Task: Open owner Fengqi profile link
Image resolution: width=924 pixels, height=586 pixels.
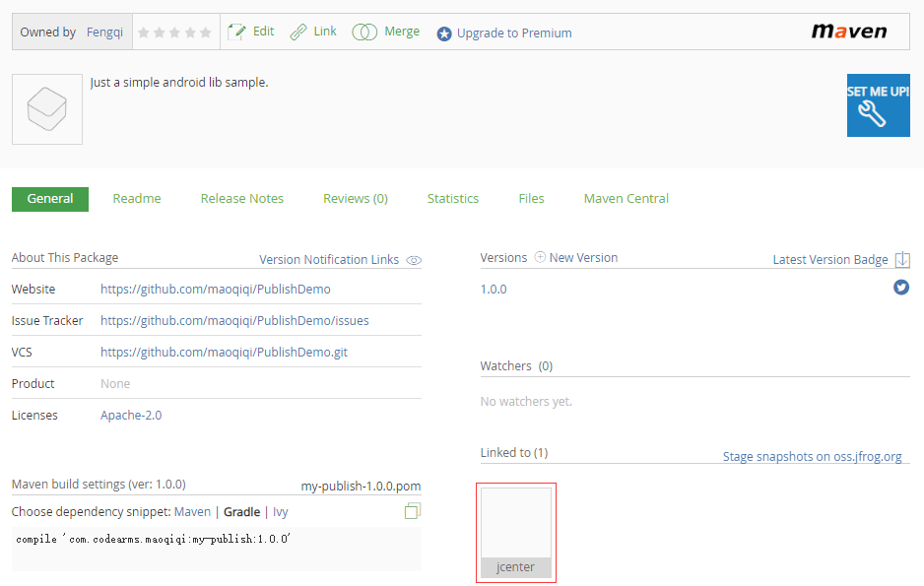Action: [x=104, y=33]
